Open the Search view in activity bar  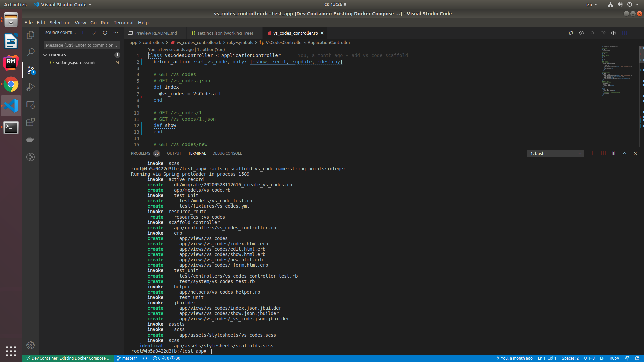tap(31, 52)
